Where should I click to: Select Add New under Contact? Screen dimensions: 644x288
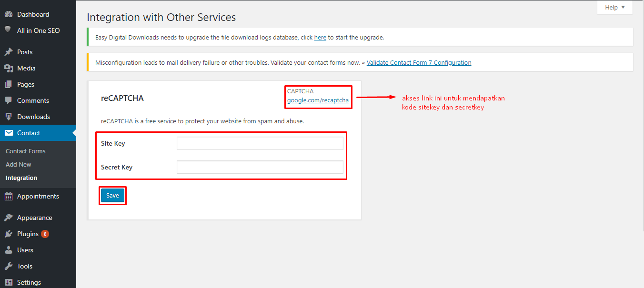click(19, 164)
